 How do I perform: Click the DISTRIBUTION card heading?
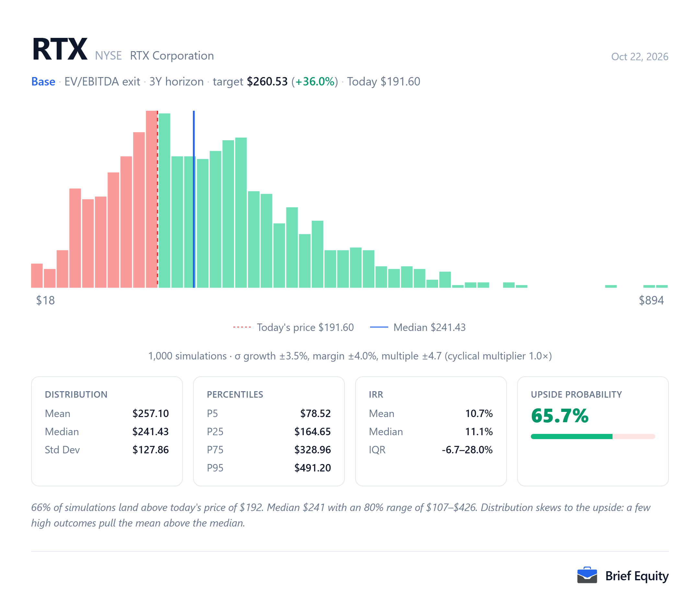76,394
